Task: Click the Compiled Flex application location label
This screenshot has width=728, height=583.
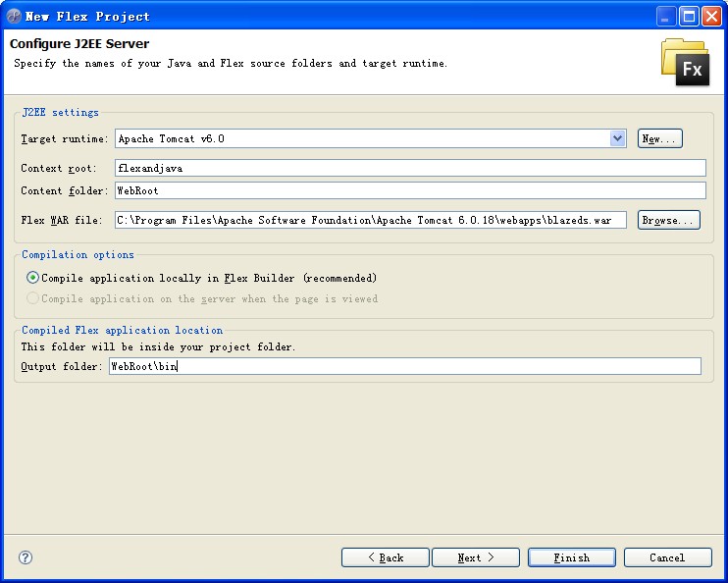Action: [122, 331]
